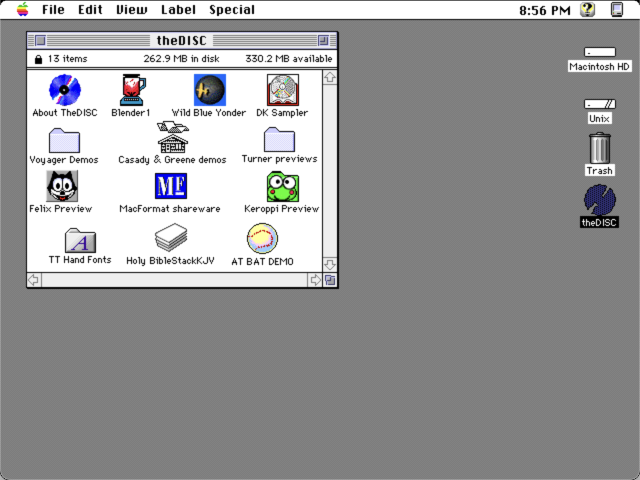Screen dimensions: 640x480
Task: Select the Unix drive icon
Action: (x=600, y=104)
